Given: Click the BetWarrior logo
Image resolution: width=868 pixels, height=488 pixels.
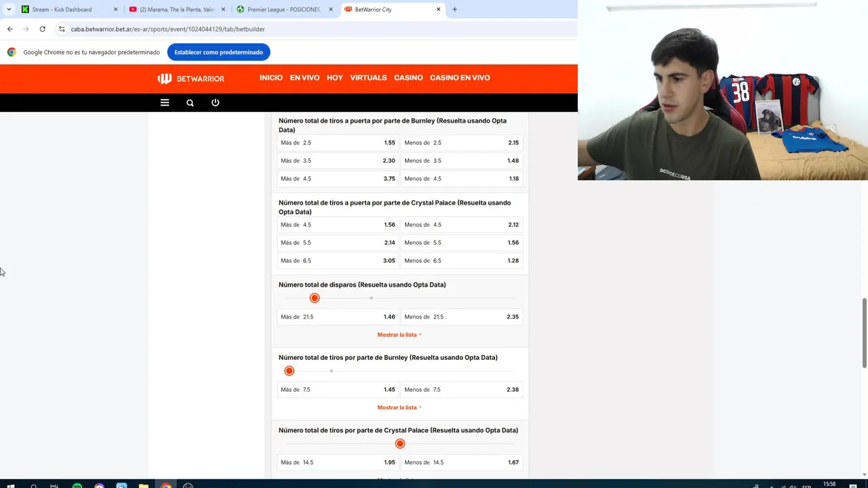Looking at the screenshot, I should coord(191,79).
